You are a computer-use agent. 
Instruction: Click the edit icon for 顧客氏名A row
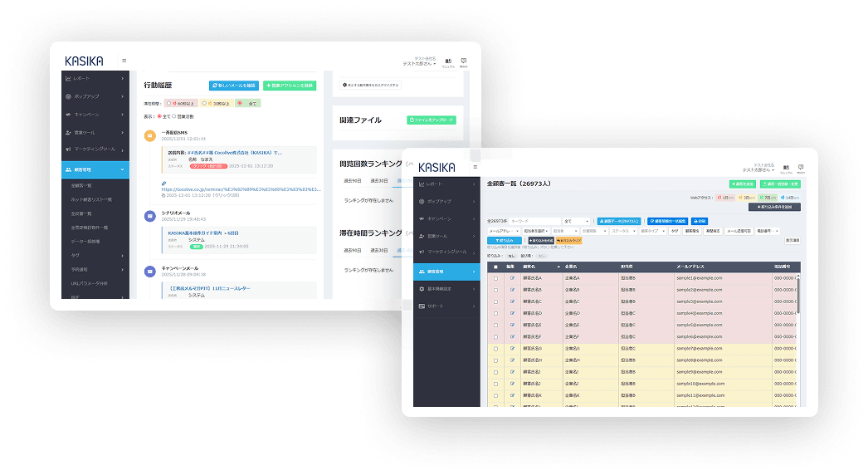point(512,278)
